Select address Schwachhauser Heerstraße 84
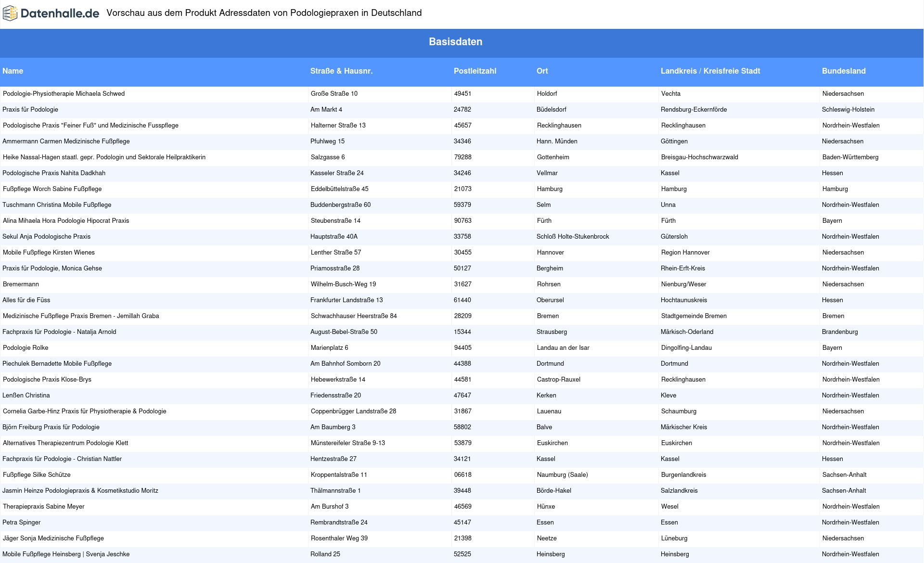Image resolution: width=924 pixels, height=563 pixels. pyautogui.click(x=354, y=316)
